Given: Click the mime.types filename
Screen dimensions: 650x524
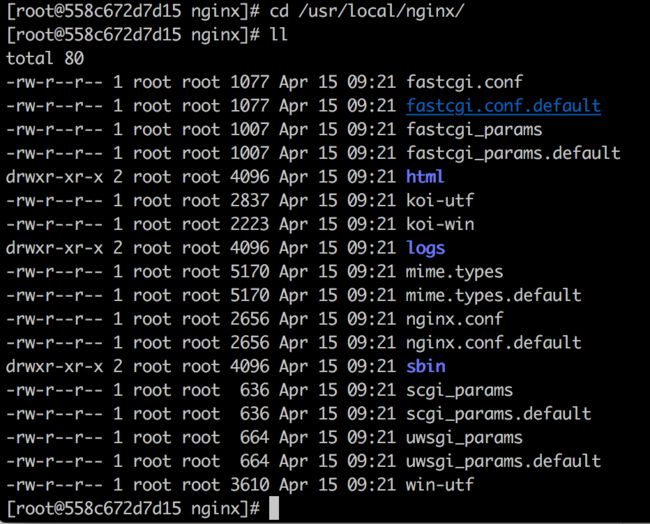Looking at the screenshot, I should pyautogui.click(x=454, y=272).
